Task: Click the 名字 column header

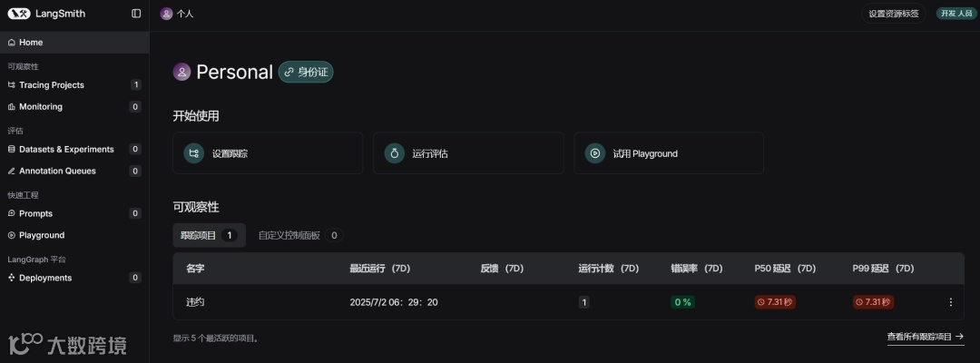Action: pyautogui.click(x=195, y=269)
